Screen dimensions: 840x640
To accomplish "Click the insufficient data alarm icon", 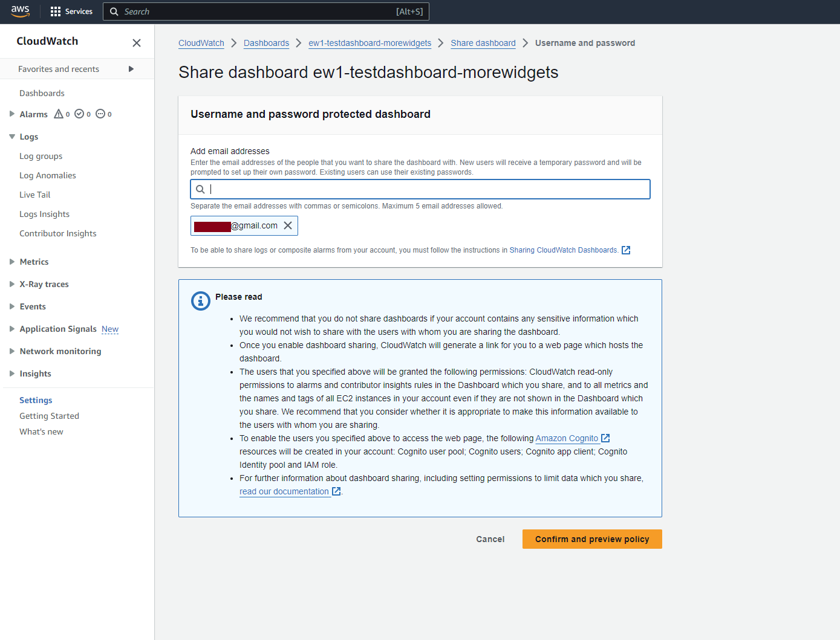I will coord(100,114).
